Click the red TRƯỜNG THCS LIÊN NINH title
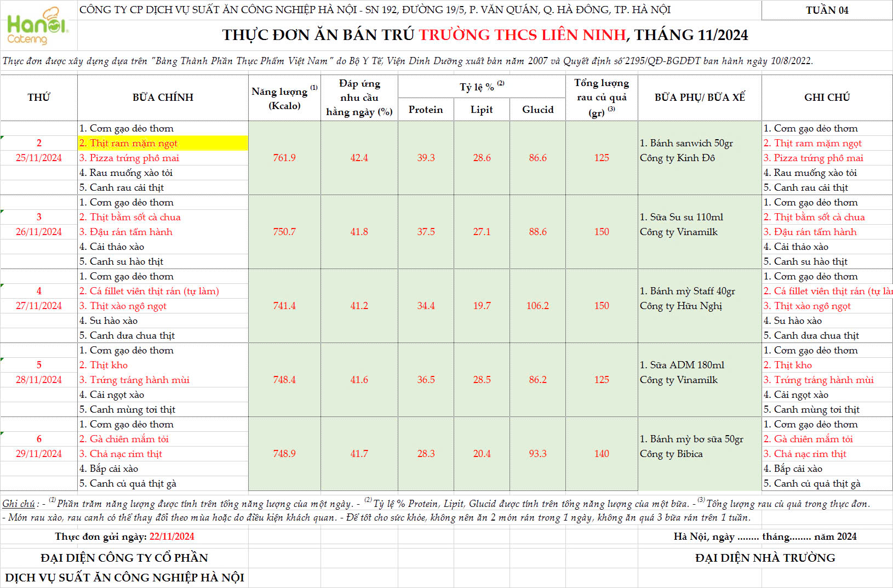 (x=522, y=35)
